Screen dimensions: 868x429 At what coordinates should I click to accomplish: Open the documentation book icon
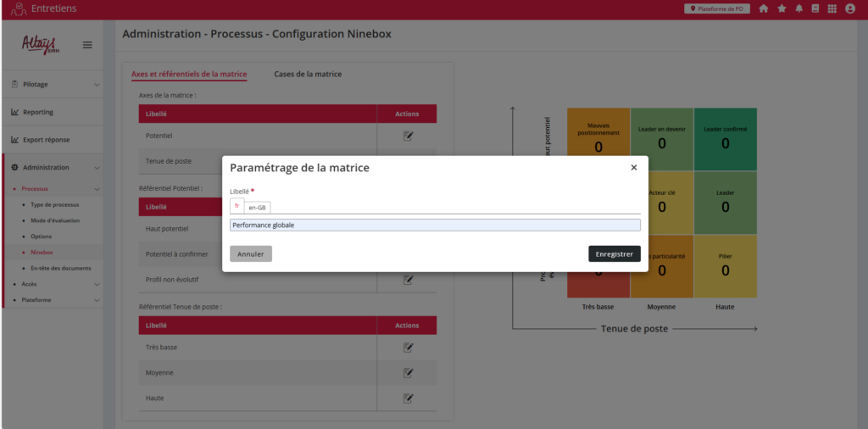815,8
